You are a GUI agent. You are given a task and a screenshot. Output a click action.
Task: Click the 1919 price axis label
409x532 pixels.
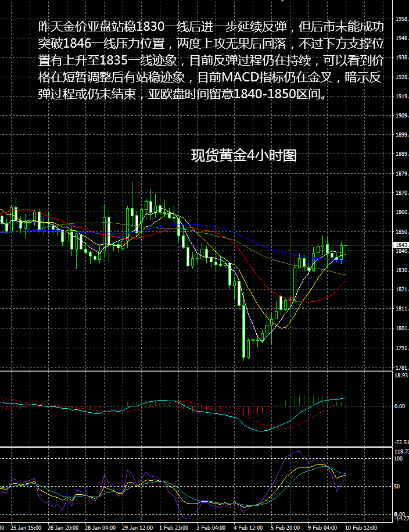(402, 97)
